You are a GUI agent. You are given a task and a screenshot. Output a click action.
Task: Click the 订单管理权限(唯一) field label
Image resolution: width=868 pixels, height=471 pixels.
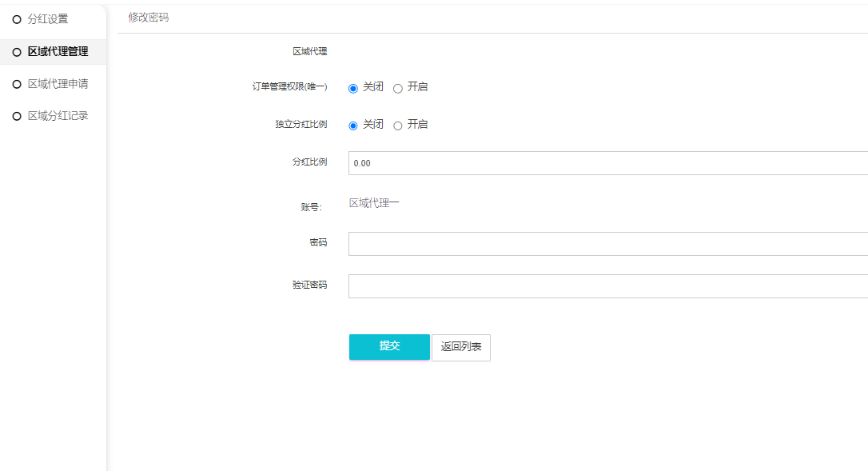[289, 86]
